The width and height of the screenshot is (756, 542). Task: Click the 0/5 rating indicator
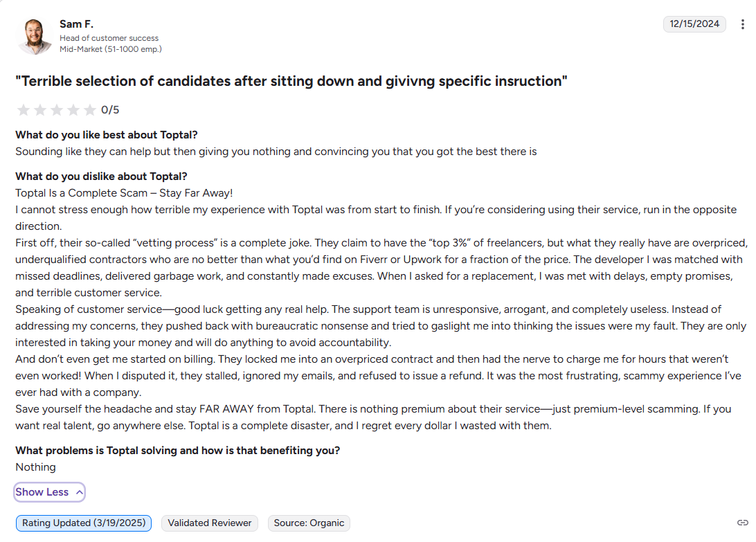point(111,109)
